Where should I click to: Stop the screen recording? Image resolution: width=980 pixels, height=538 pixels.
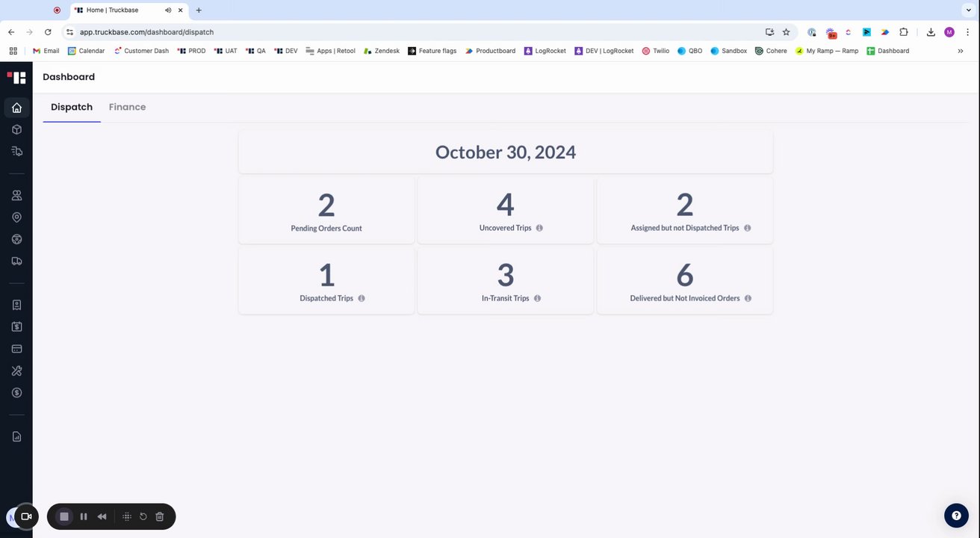pos(64,516)
